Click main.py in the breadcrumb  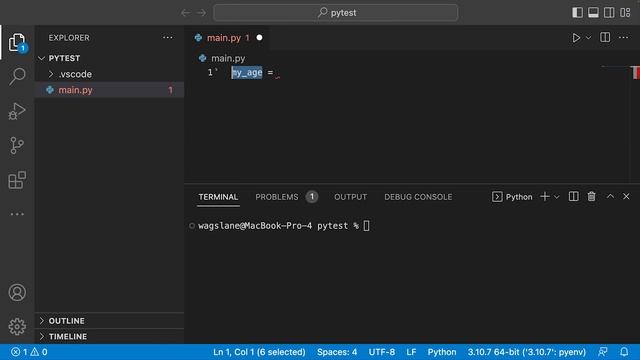coord(228,58)
